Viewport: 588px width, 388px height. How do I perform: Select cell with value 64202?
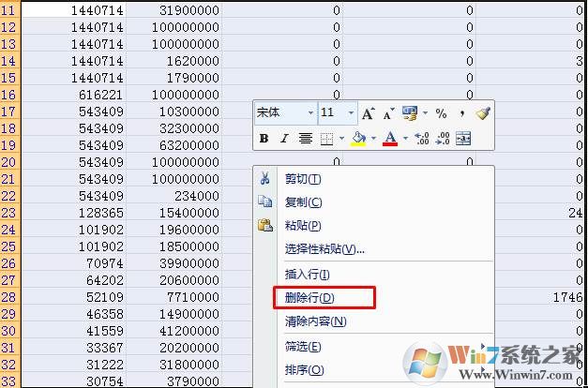[x=74, y=280]
